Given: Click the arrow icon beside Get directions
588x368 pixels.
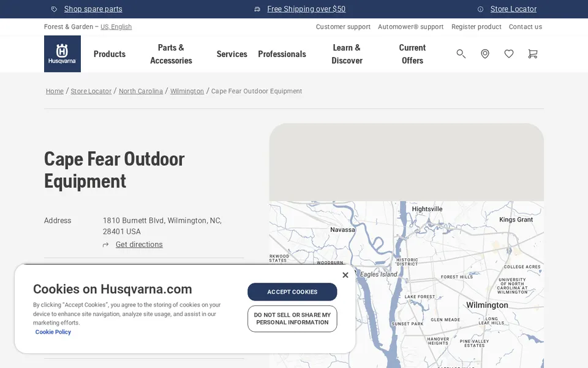Looking at the screenshot, I should coord(106,245).
